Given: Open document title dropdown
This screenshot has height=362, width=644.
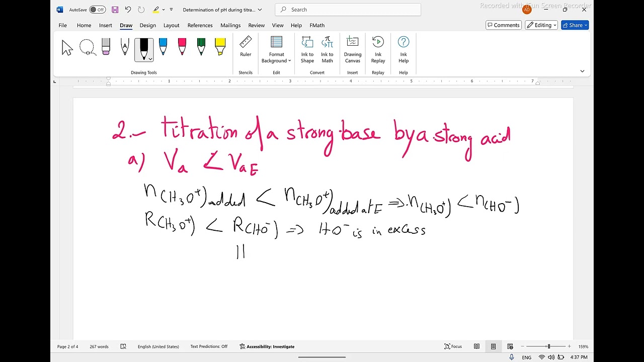Looking at the screenshot, I should click(260, 10).
